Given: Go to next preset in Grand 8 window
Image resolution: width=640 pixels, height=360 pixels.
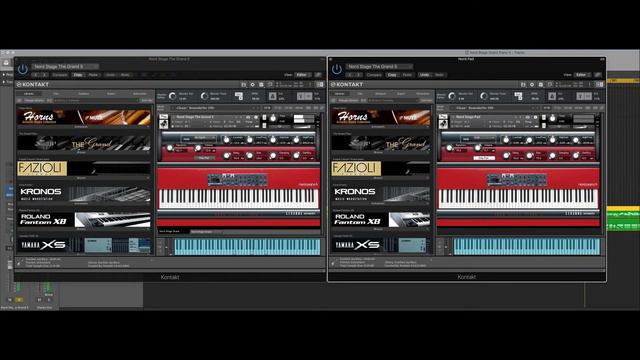Looking at the screenshot, I should [x=44, y=75].
